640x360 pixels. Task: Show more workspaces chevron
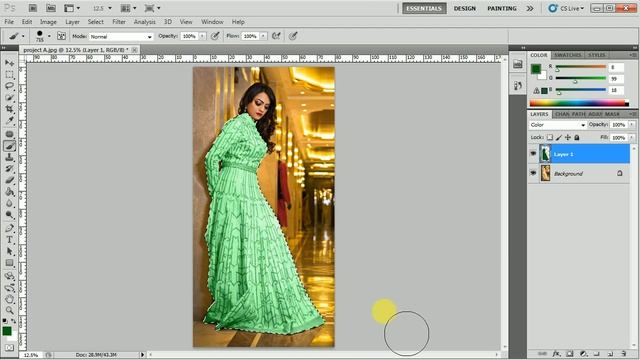pyautogui.click(x=530, y=8)
